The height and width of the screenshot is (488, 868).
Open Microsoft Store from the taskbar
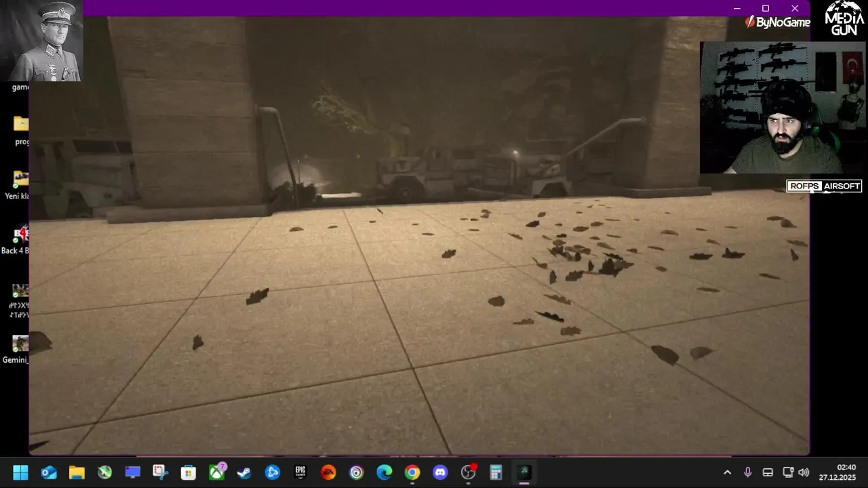pyautogui.click(x=189, y=472)
